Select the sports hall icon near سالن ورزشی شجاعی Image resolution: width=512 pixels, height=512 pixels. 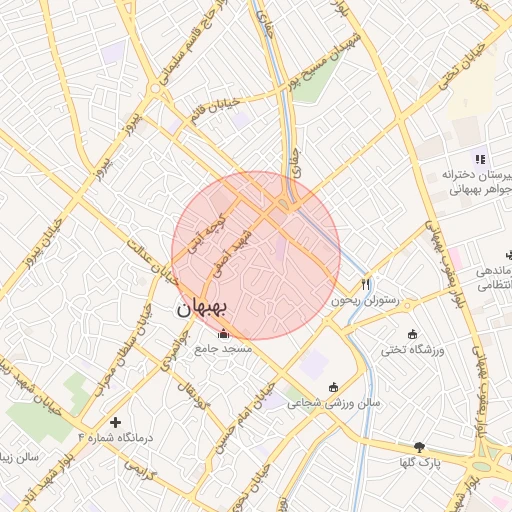point(333,387)
